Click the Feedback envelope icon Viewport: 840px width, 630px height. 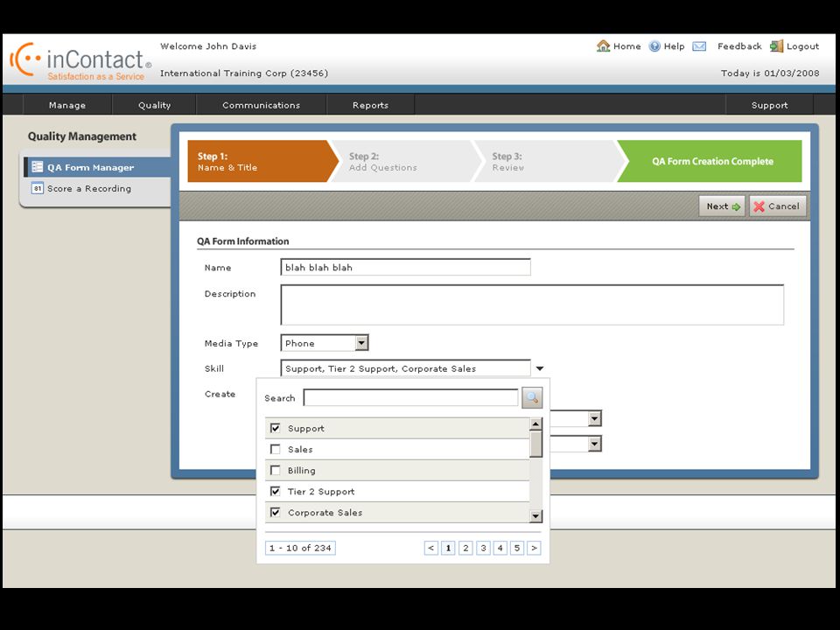[x=699, y=46]
